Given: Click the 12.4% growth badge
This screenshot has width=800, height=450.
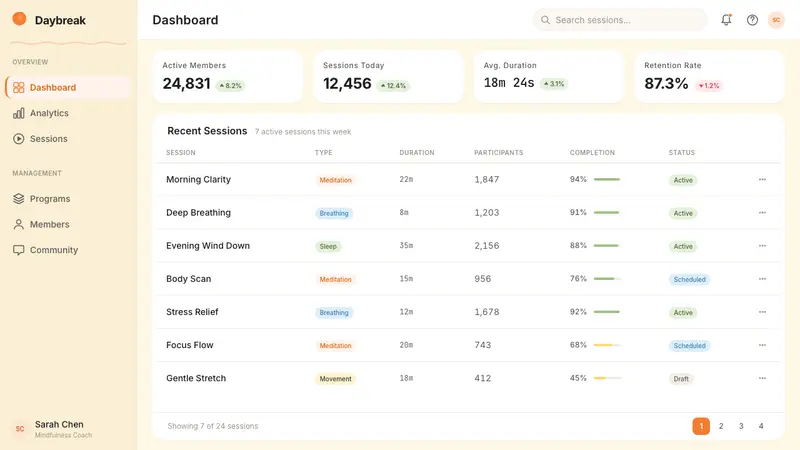Looking at the screenshot, I should 393,86.
